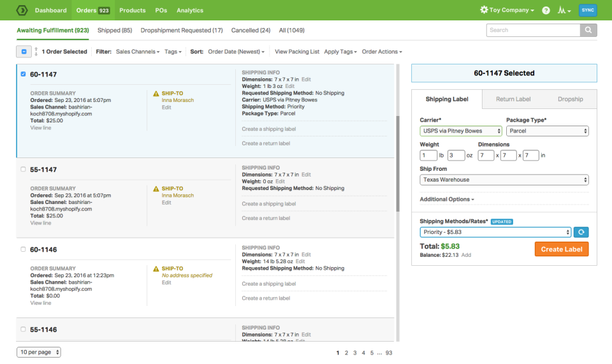Select the Shipping Label tab
Screen dimensions: 612x364
[x=447, y=99]
